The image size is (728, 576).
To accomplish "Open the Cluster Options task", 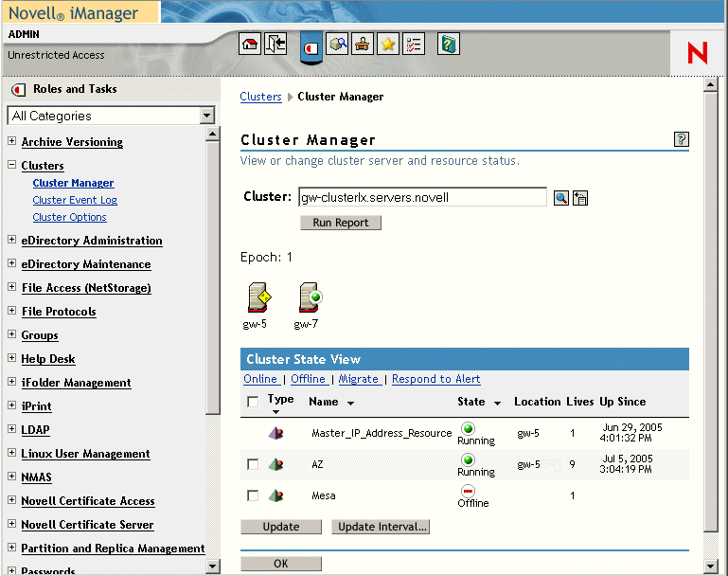I will [70, 217].
